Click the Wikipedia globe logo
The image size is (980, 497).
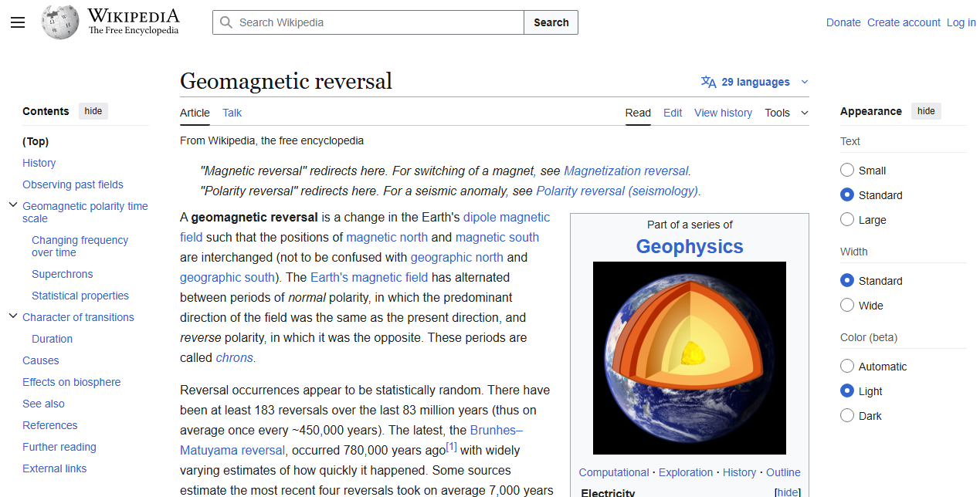pyautogui.click(x=60, y=22)
